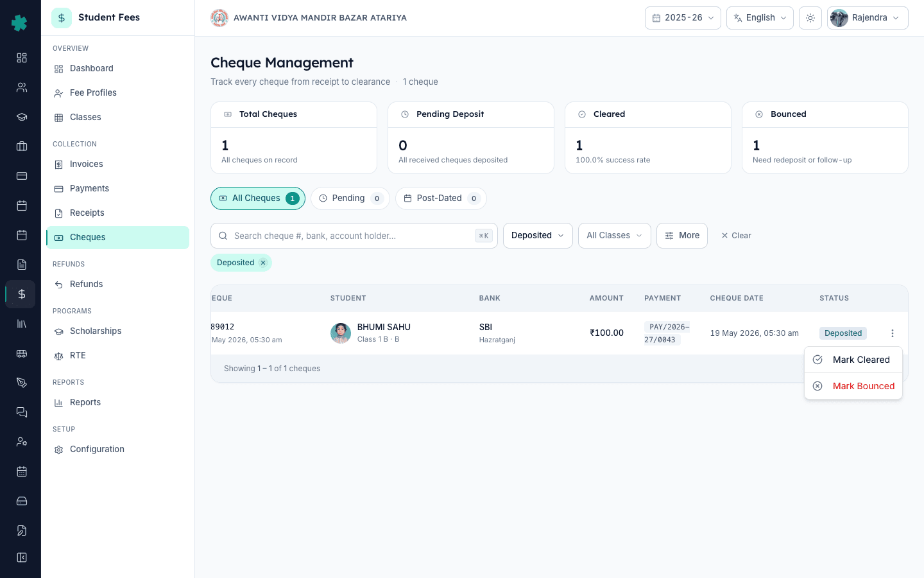
Task: Choose Mark Bounced from the menu
Action: (x=853, y=386)
